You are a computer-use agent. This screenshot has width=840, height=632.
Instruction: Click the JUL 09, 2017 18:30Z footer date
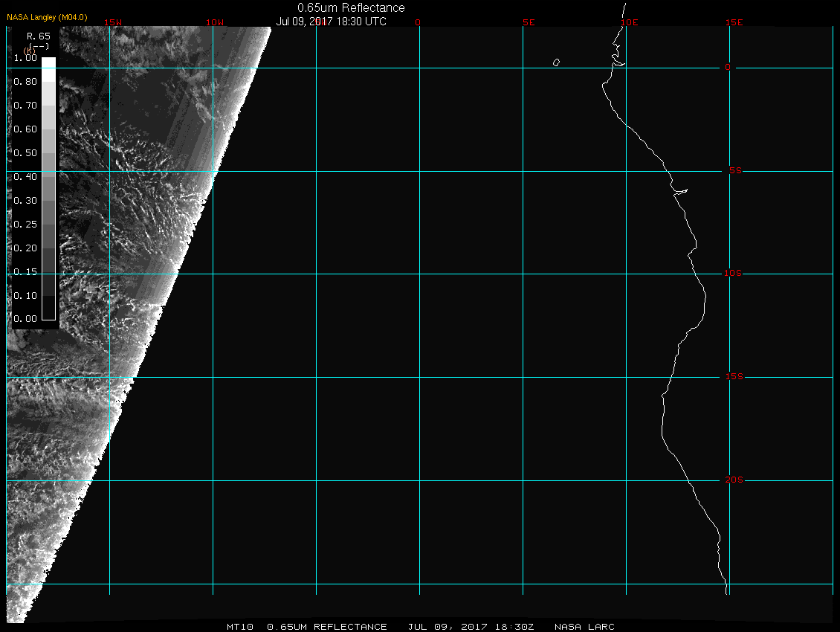point(471,627)
